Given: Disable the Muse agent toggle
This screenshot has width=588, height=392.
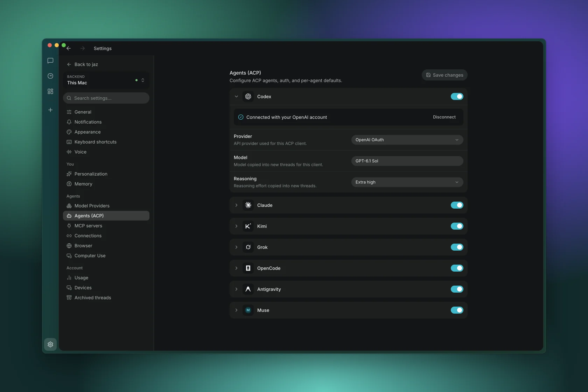Looking at the screenshot, I should pos(457,310).
